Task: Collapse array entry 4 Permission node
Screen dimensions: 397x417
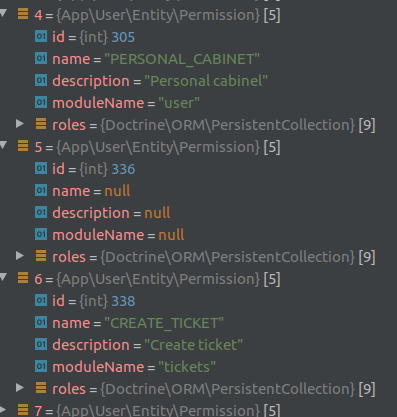Action: coord(3,13)
